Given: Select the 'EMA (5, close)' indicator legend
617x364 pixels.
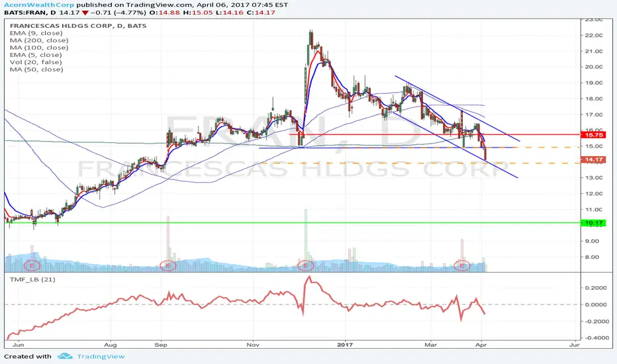Looking at the screenshot, I should [36, 55].
